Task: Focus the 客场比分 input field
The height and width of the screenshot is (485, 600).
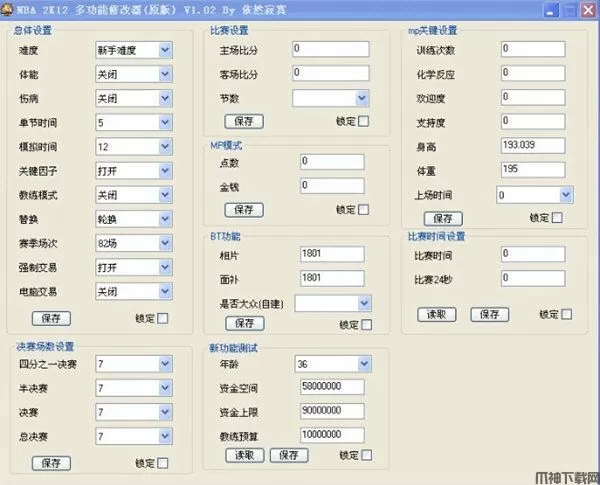Action: click(331, 73)
